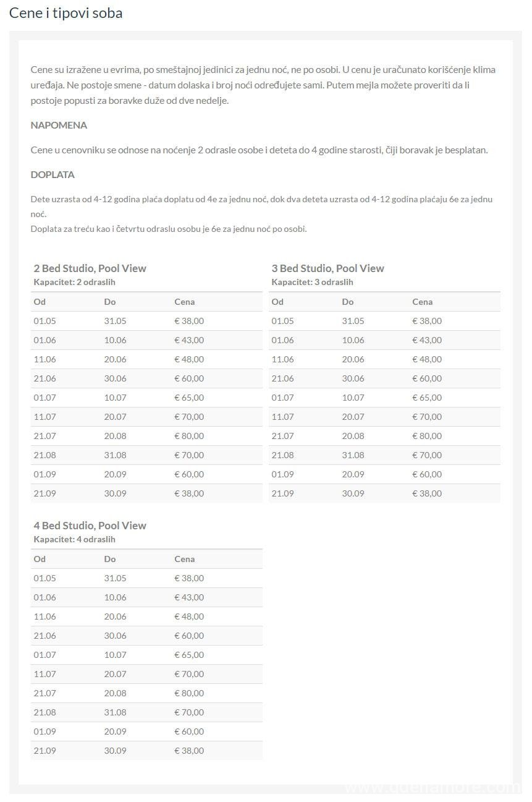Image resolution: width=532 pixels, height=802 pixels.
Task: Select the € 65,00 price in 3 Bed Studio table
Action: [427, 398]
